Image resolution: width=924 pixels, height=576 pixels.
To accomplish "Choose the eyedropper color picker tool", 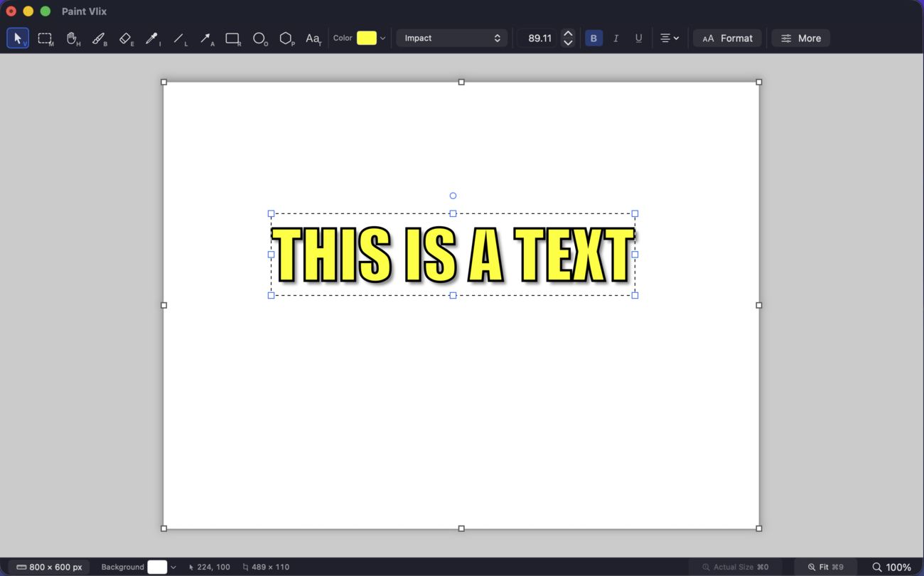I will [152, 38].
